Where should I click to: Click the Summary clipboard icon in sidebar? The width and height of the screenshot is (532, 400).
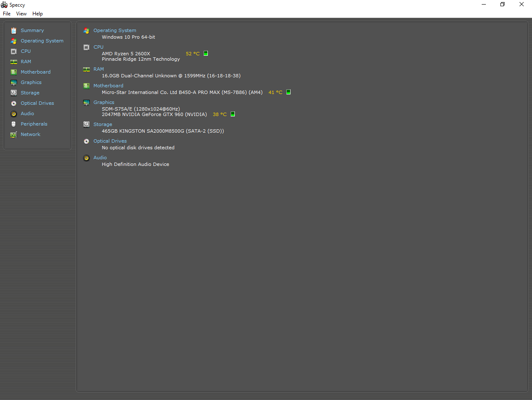tap(14, 30)
